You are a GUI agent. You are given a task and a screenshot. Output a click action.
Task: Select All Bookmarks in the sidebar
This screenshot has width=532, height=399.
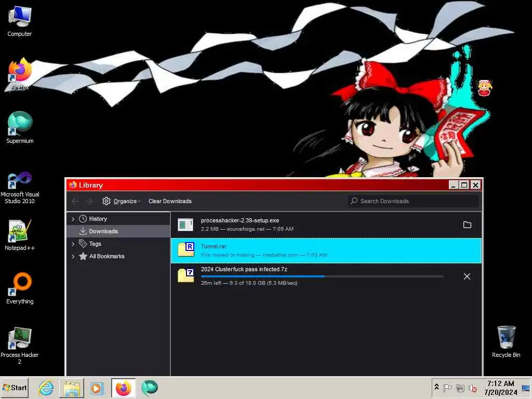click(x=107, y=256)
